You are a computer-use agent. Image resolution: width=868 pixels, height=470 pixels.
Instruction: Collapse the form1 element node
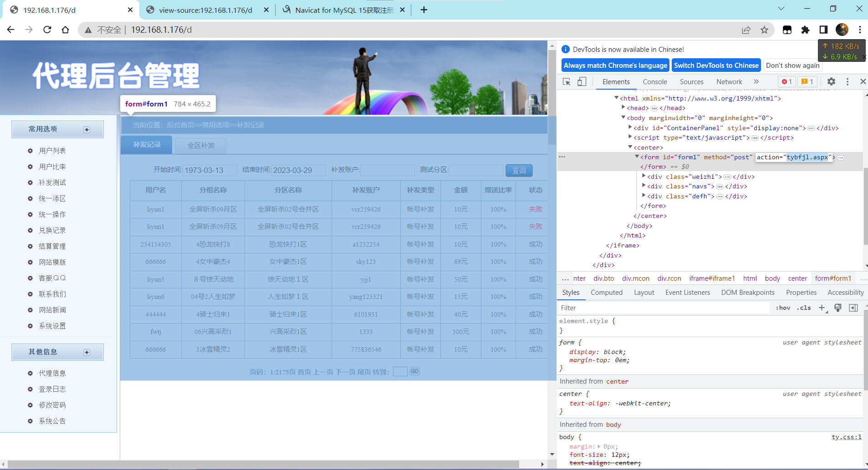(x=637, y=157)
